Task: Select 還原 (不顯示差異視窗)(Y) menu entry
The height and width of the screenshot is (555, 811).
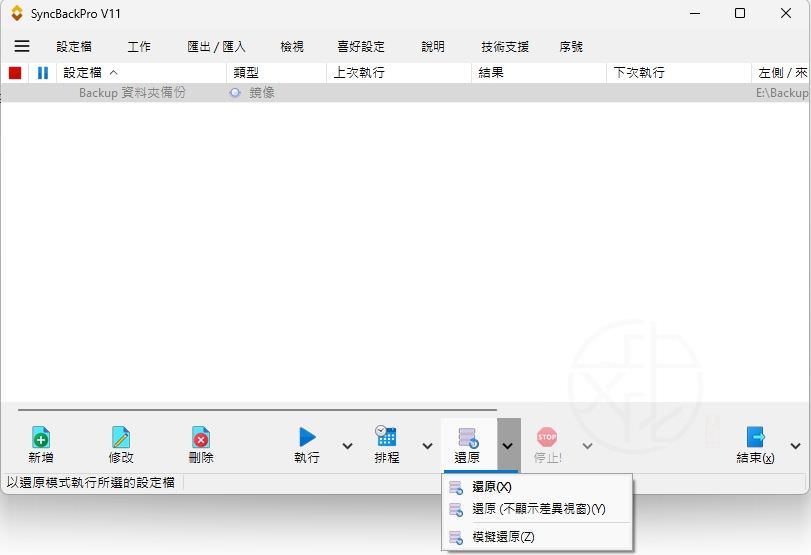Action: tap(538, 509)
